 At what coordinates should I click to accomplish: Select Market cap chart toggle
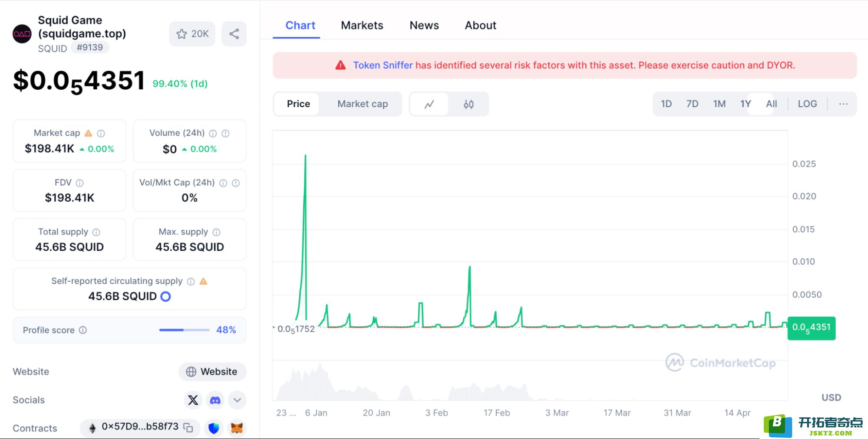363,104
